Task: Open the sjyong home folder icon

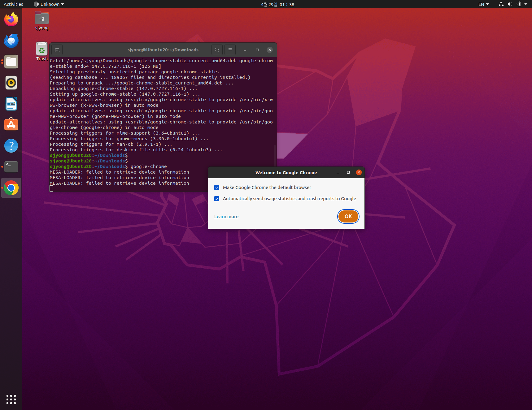Action: (42, 21)
